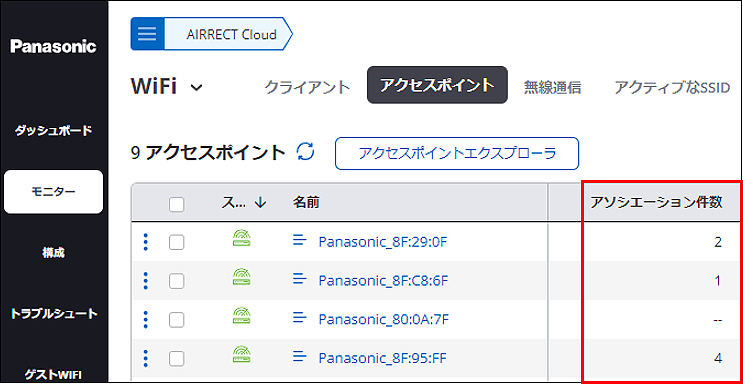
Task: Click status icon of Panasonic_8F:95:FF
Action: pos(242,354)
